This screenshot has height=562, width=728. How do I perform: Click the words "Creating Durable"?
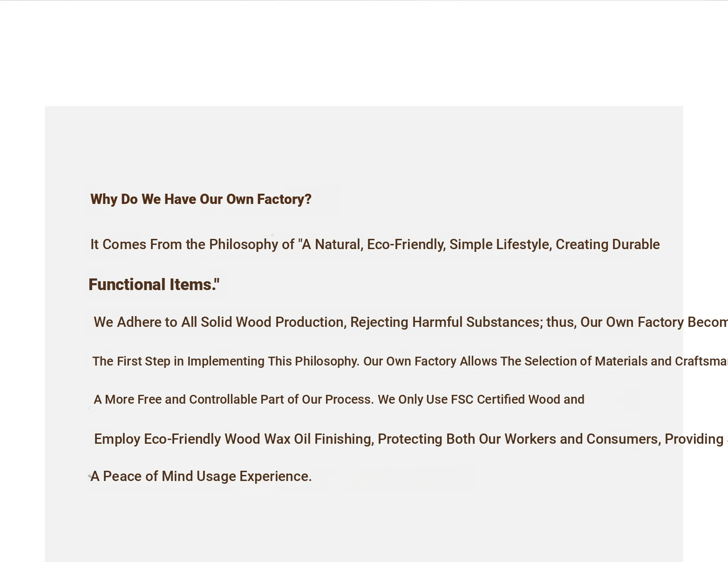[x=608, y=244]
